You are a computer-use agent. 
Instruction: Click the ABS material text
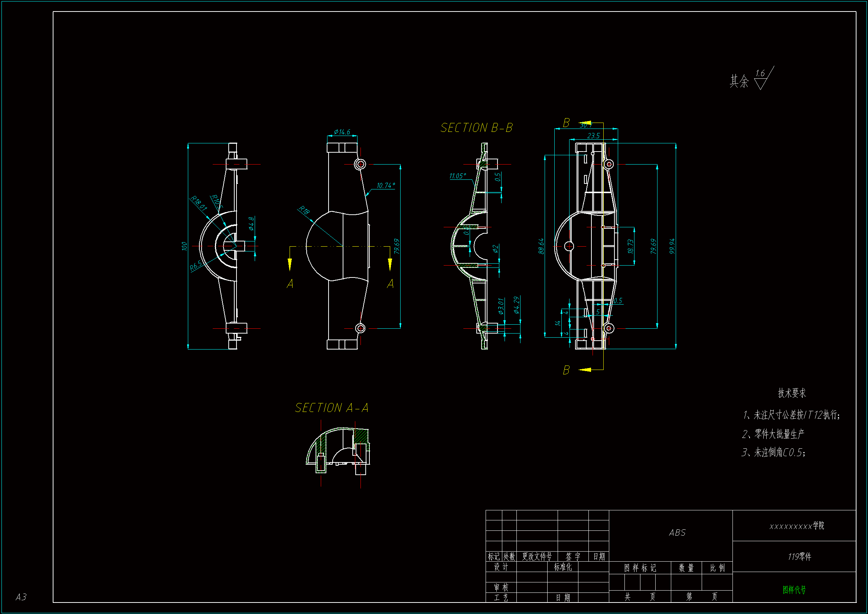pyautogui.click(x=677, y=533)
